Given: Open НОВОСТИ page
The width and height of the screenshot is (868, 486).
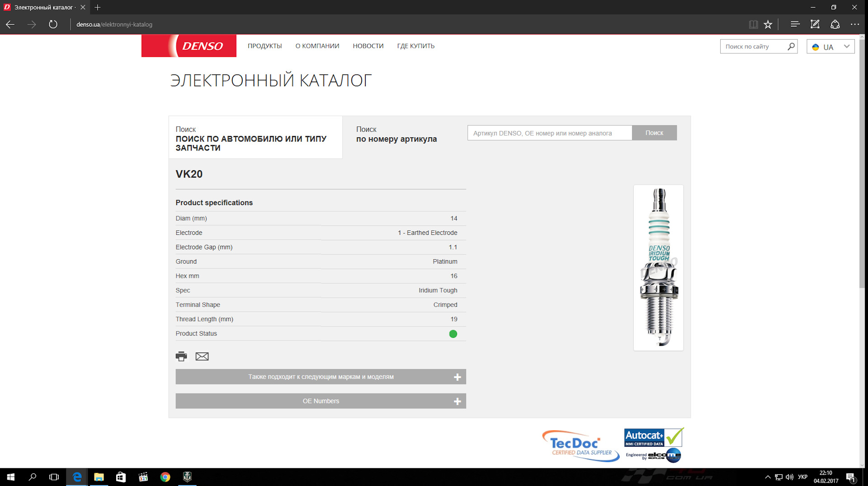Looking at the screenshot, I should coord(368,46).
